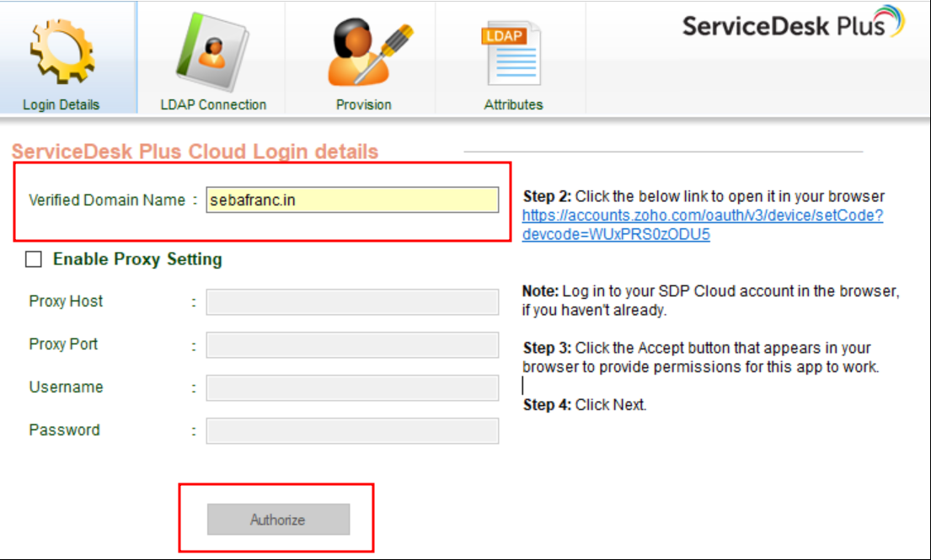Click inside the Password field
Viewport: 931px width, 560px height.
click(x=352, y=430)
